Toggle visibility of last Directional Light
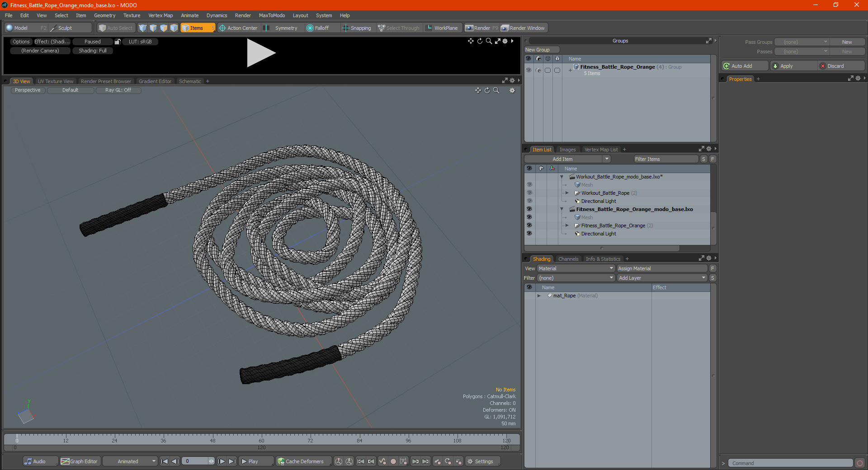868x470 pixels. coord(529,234)
